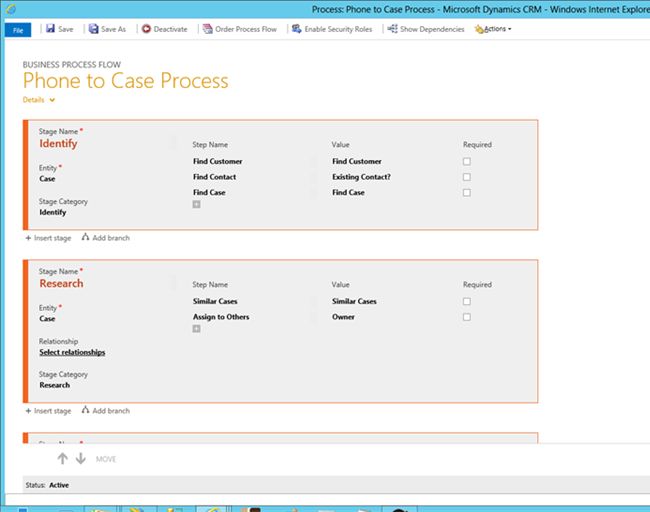Viewport: 650px width, 512px height.
Task: Add a step under Identify stage
Action: 196,204
